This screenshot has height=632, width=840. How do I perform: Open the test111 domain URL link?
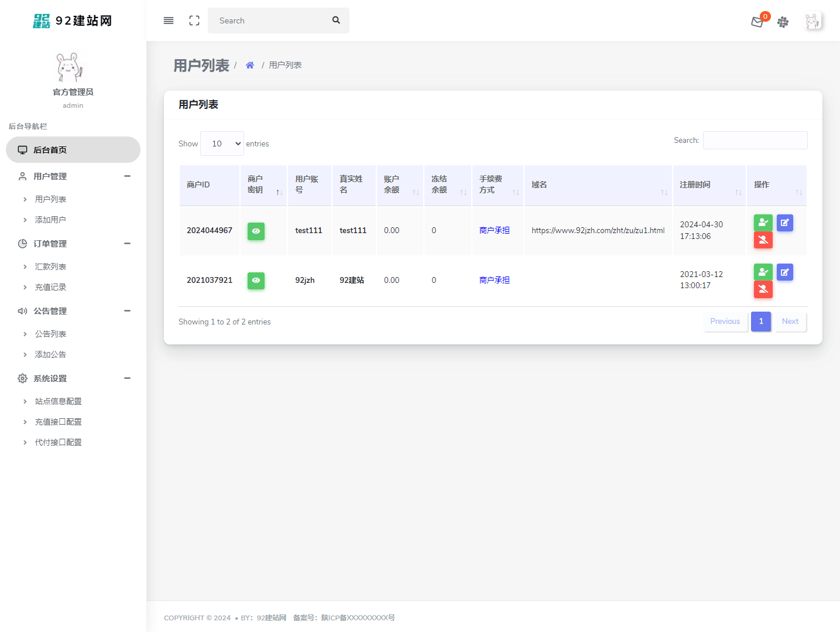tap(598, 231)
